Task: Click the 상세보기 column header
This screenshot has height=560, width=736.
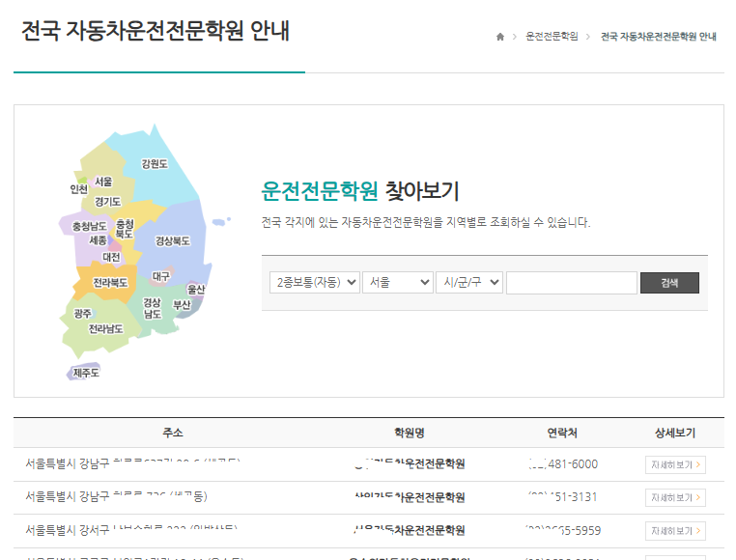Action: click(675, 433)
